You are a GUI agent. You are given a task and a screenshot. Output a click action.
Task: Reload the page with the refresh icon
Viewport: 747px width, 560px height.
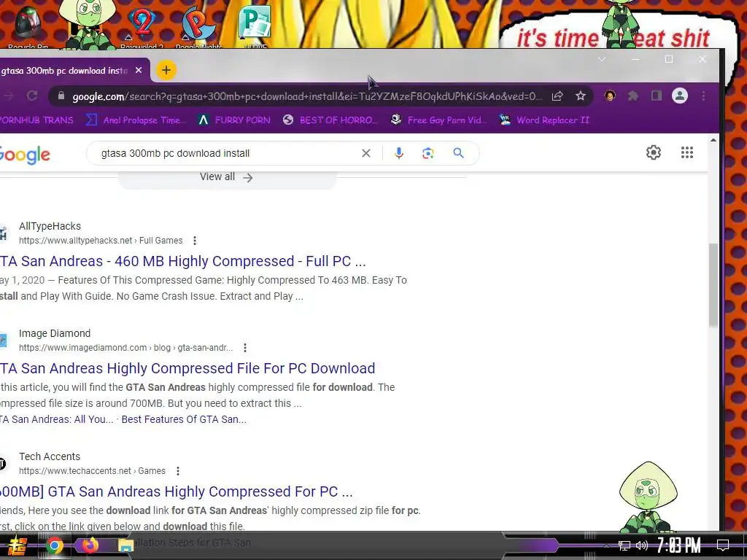(32, 96)
